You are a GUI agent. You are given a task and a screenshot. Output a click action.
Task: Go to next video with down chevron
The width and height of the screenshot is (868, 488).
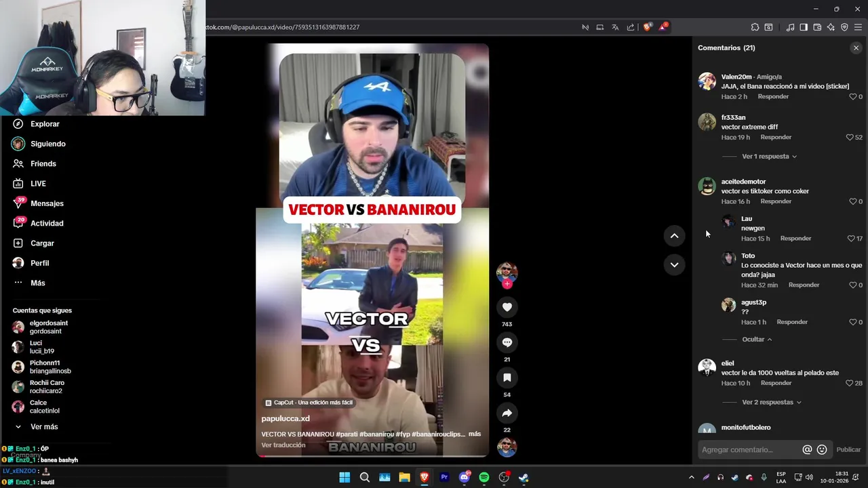[674, 265]
